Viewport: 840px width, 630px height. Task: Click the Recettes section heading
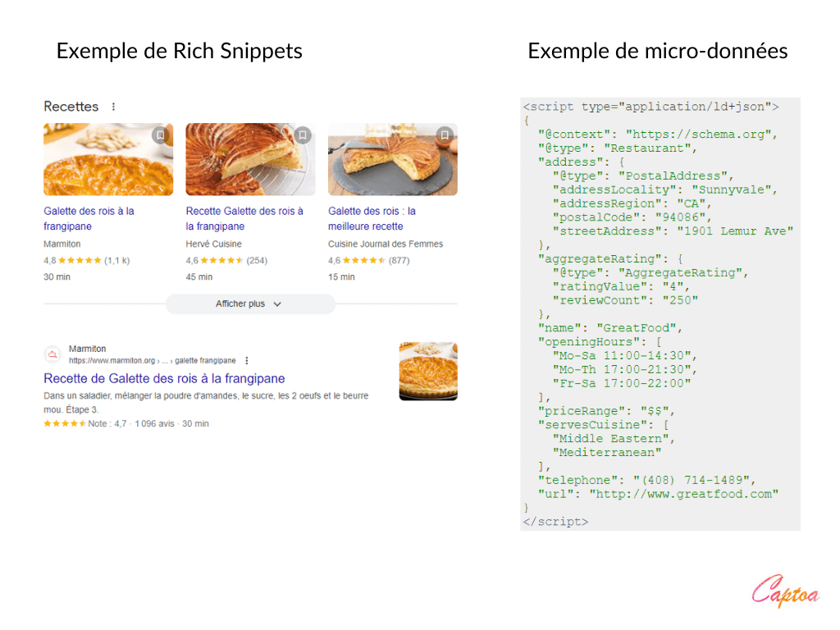point(71,107)
